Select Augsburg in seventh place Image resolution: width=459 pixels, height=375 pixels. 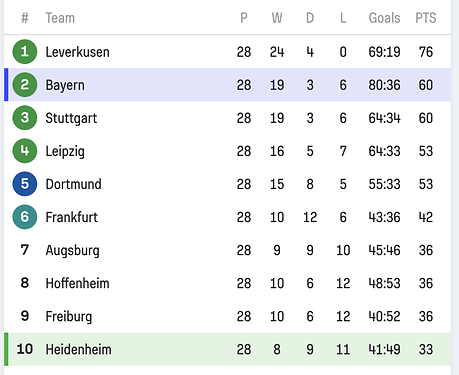click(73, 251)
